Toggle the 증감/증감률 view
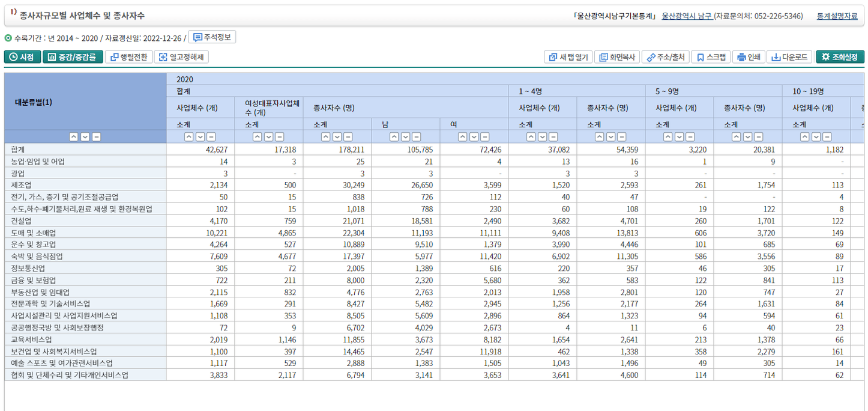This screenshot has width=868, height=411. (73, 57)
